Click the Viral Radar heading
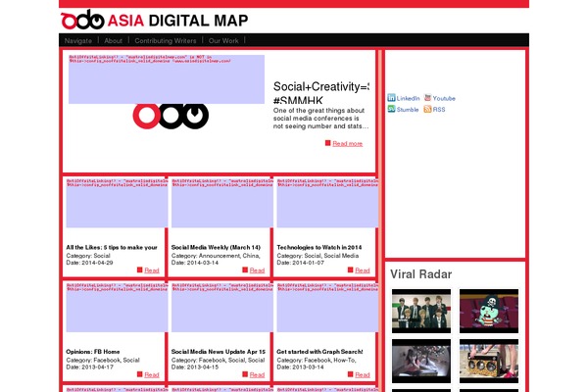Screen dimensions: 588x392 click(420, 273)
